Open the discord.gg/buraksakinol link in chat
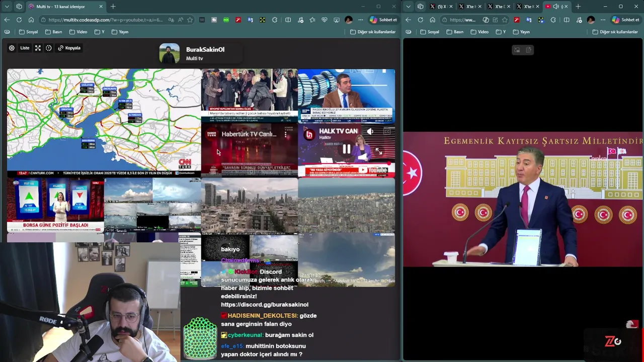 click(265, 305)
